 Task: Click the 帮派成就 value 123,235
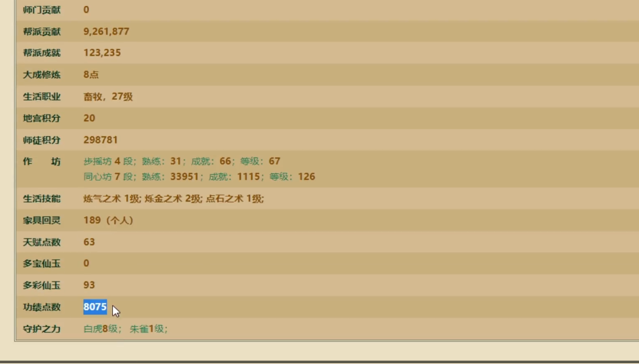click(102, 53)
